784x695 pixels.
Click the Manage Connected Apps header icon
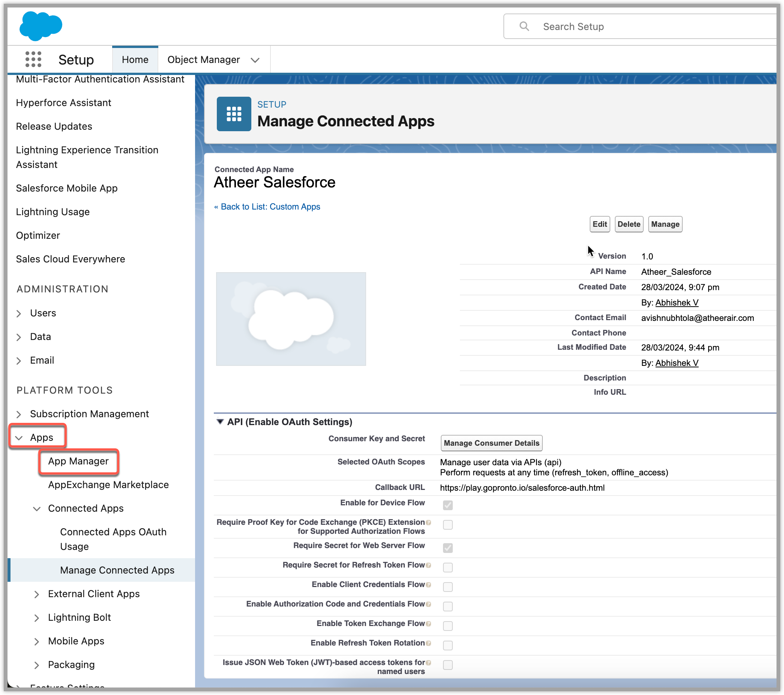tap(234, 114)
